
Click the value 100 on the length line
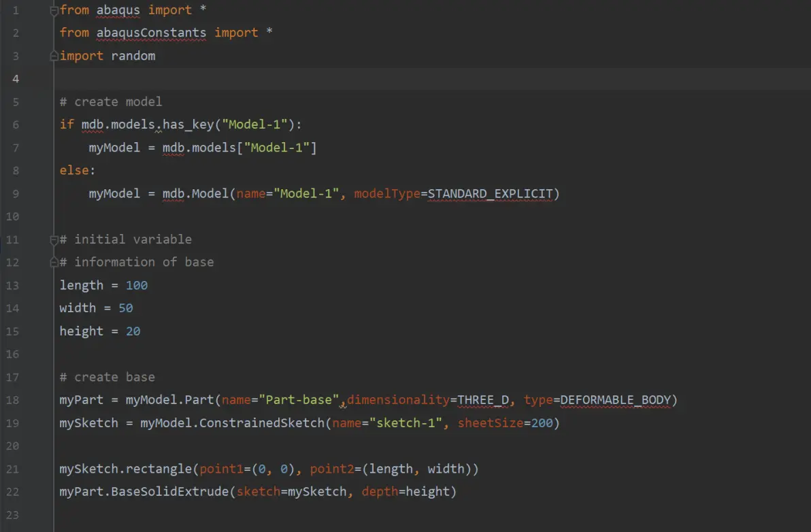(137, 285)
